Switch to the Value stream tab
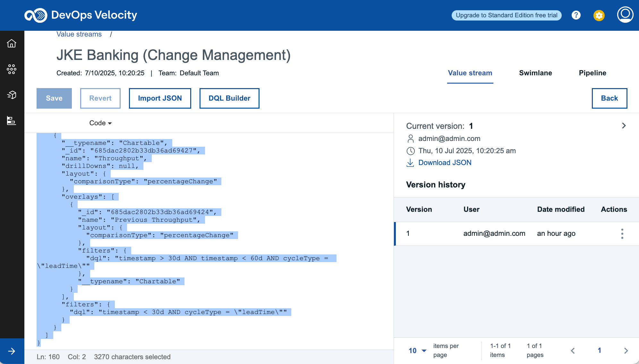 470,73
